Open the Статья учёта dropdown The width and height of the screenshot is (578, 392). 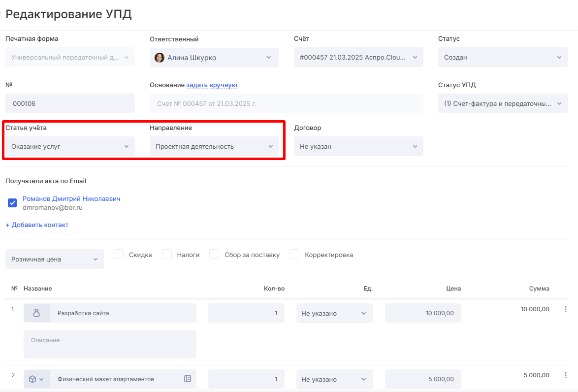click(69, 146)
